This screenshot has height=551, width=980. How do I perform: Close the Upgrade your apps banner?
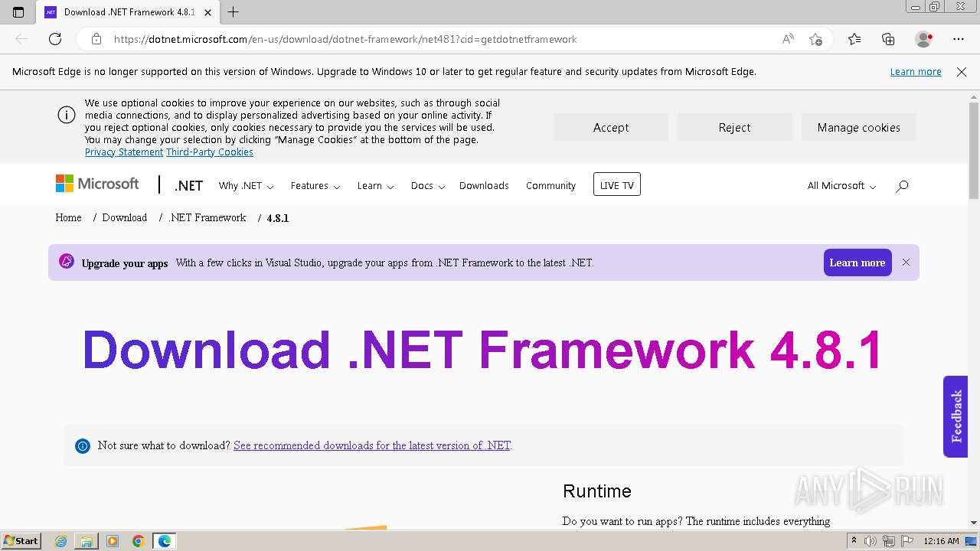(x=906, y=262)
